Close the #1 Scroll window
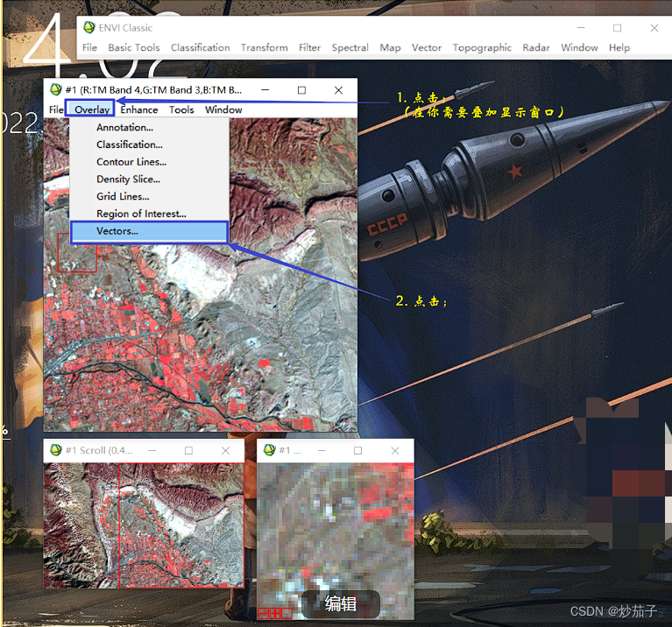Screen dimensions: 672x627 pyautogui.click(x=225, y=451)
